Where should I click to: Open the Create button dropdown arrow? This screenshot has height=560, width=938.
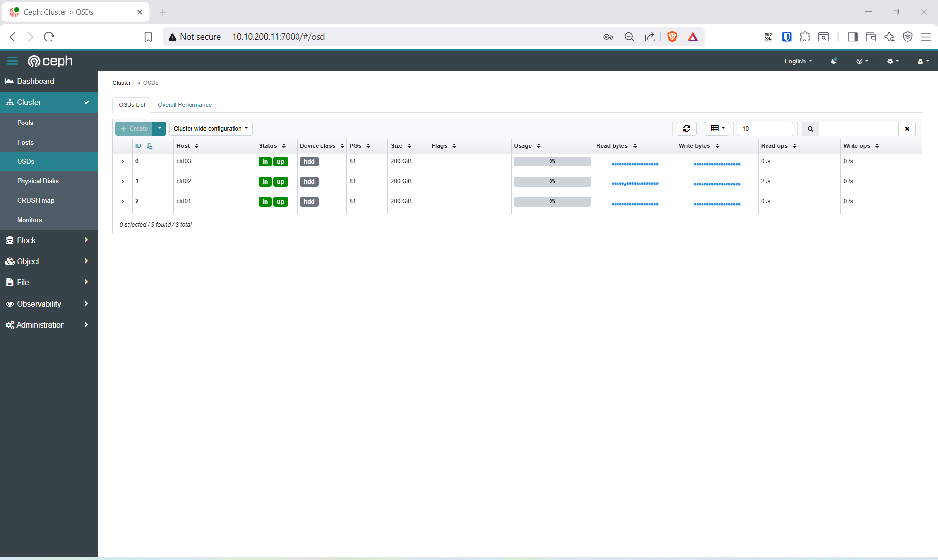(159, 129)
